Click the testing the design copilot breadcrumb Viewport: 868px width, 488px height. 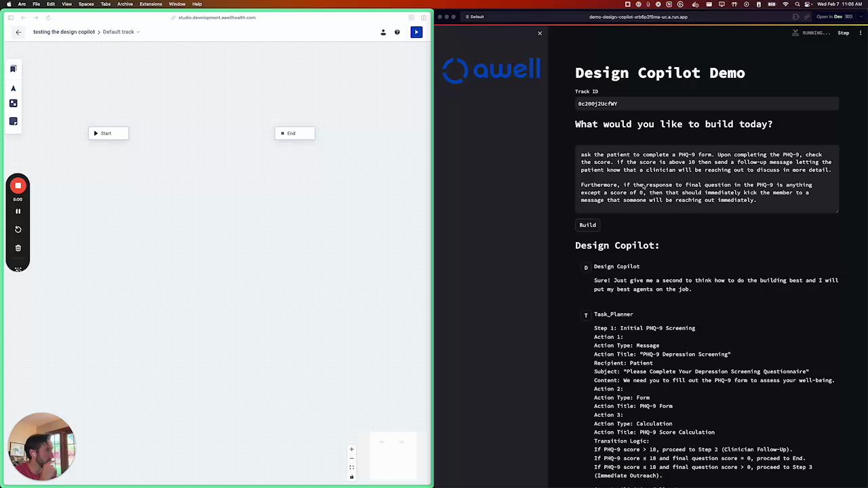[x=64, y=32]
